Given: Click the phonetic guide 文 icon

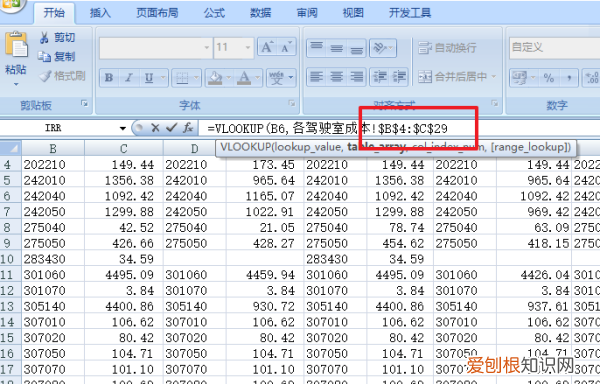Looking at the screenshot, I should click(x=277, y=78).
